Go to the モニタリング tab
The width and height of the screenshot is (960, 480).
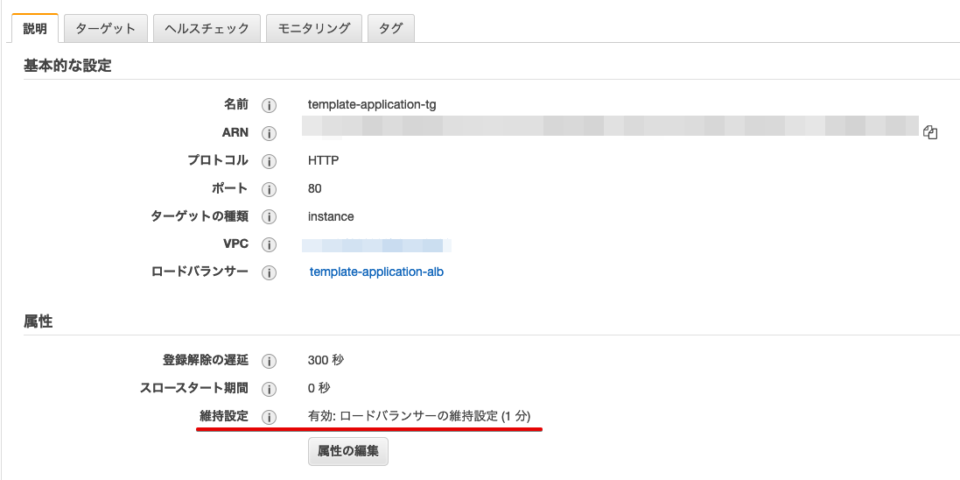click(x=314, y=29)
